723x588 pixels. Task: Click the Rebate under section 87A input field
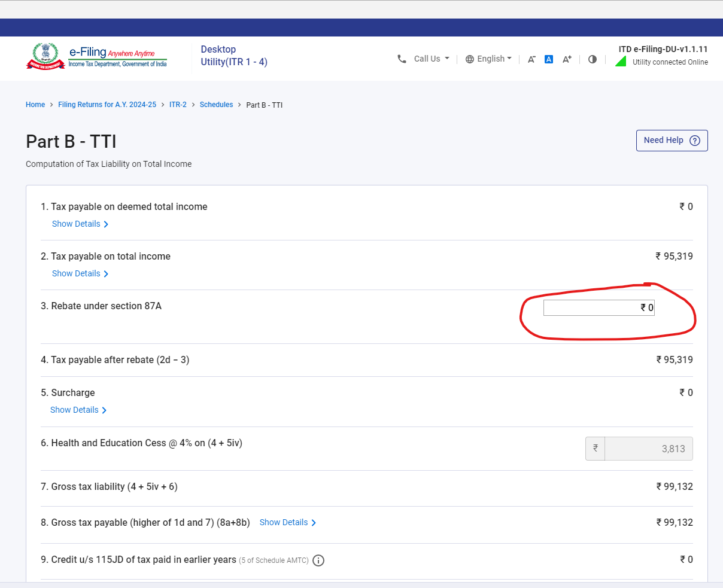599,307
